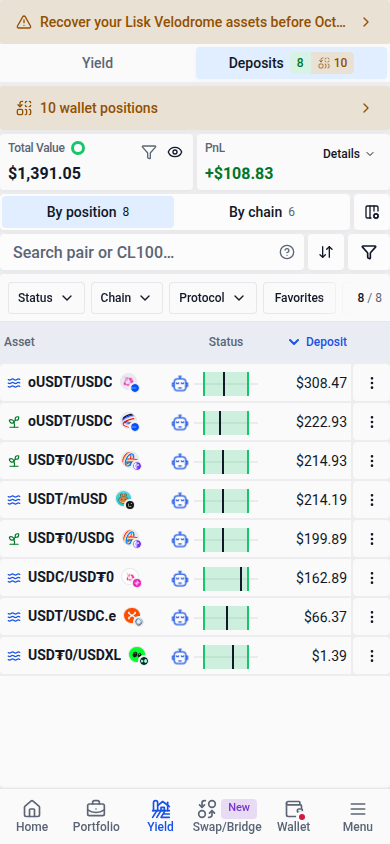Click the robot icon in the USDT/USDC.e row
Screen dimensions: 390x844
180,617
